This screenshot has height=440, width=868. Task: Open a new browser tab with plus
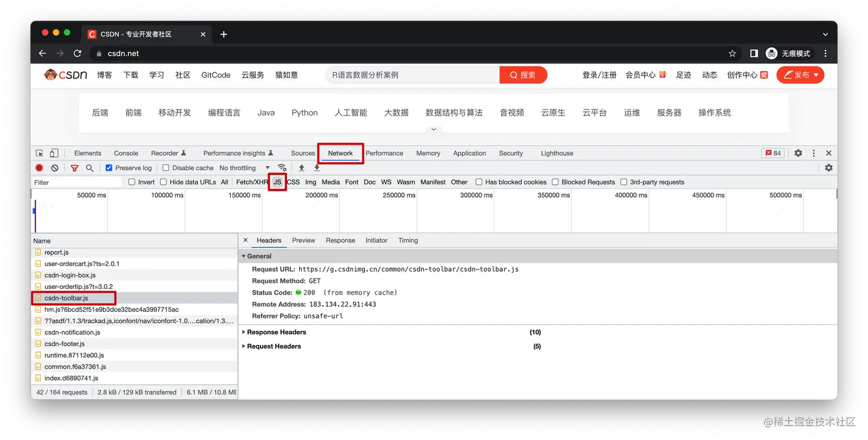point(224,34)
